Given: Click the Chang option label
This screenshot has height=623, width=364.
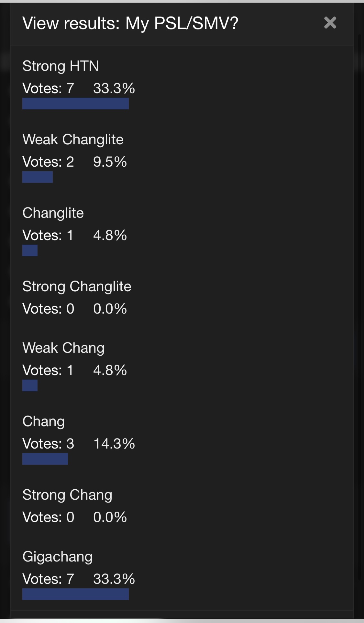Looking at the screenshot, I should (43, 422).
